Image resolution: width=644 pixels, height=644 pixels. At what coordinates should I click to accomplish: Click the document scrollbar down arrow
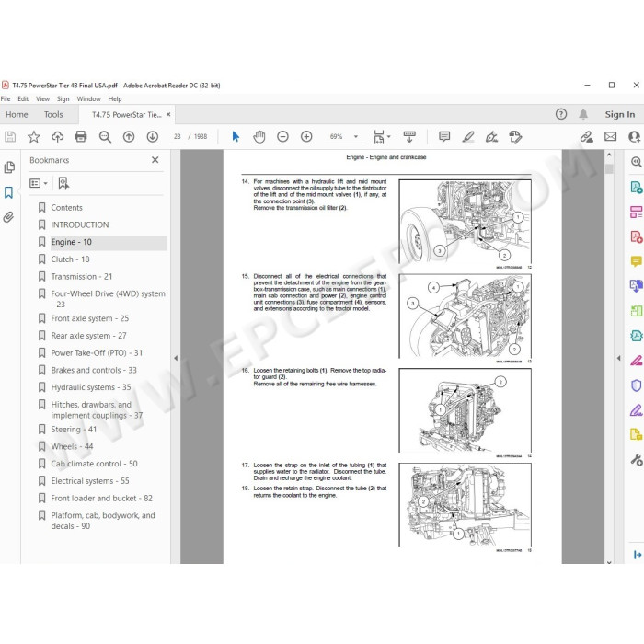[x=609, y=562]
